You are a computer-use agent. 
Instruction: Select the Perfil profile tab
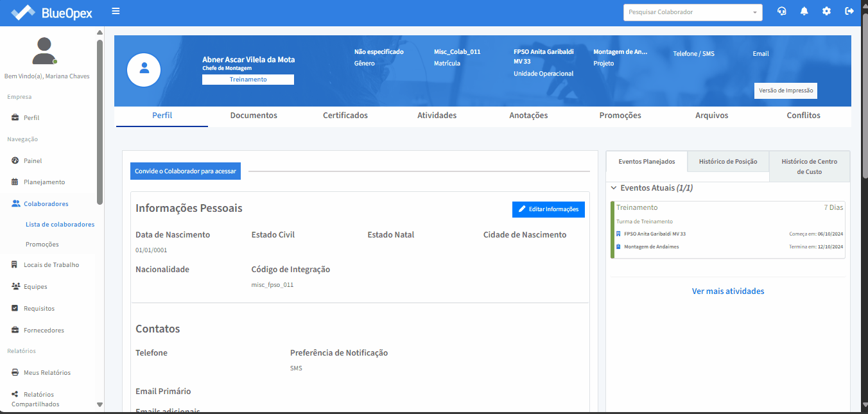coord(162,116)
